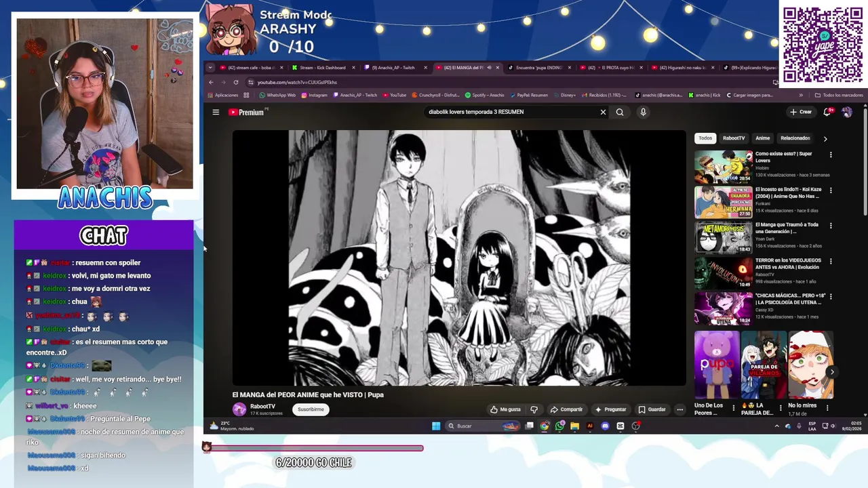Image resolution: width=868 pixels, height=488 pixels.
Task: Subscribe with the Suscribirme button
Action: pos(311,409)
